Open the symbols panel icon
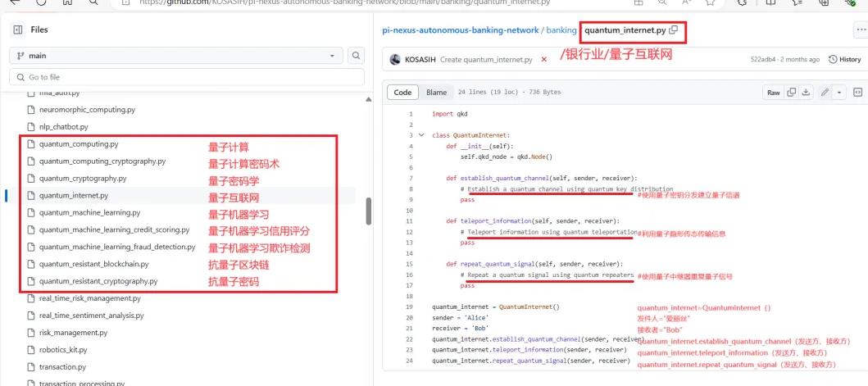 click(857, 93)
